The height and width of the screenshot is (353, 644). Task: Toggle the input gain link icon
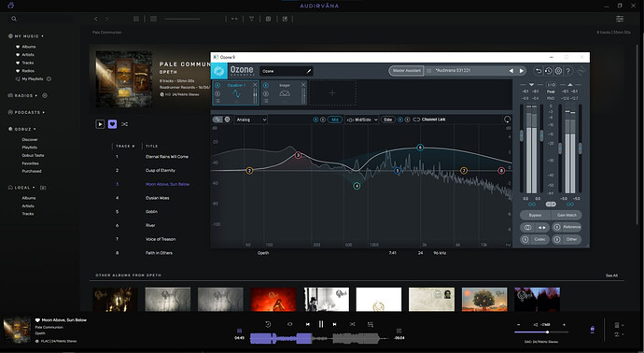coord(532,205)
